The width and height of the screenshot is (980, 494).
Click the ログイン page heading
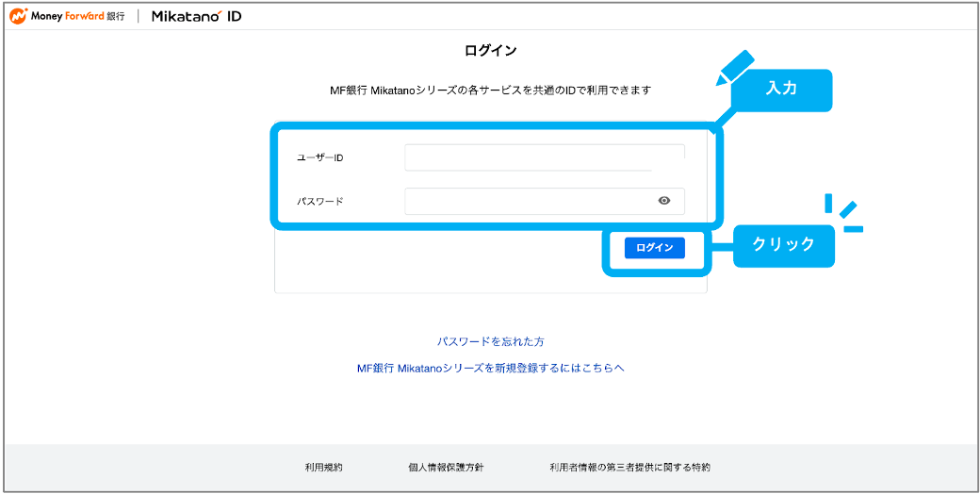click(x=491, y=51)
